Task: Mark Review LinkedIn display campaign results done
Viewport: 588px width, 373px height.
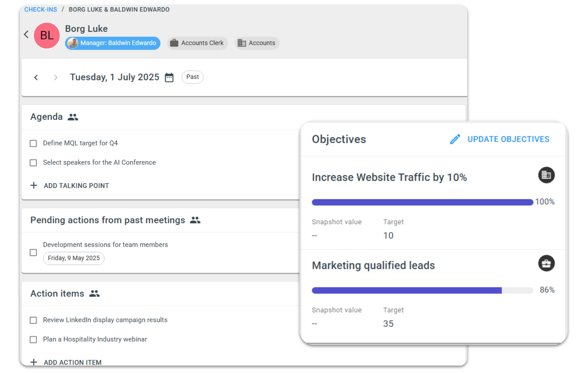Action: pyautogui.click(x=33, y=320)
